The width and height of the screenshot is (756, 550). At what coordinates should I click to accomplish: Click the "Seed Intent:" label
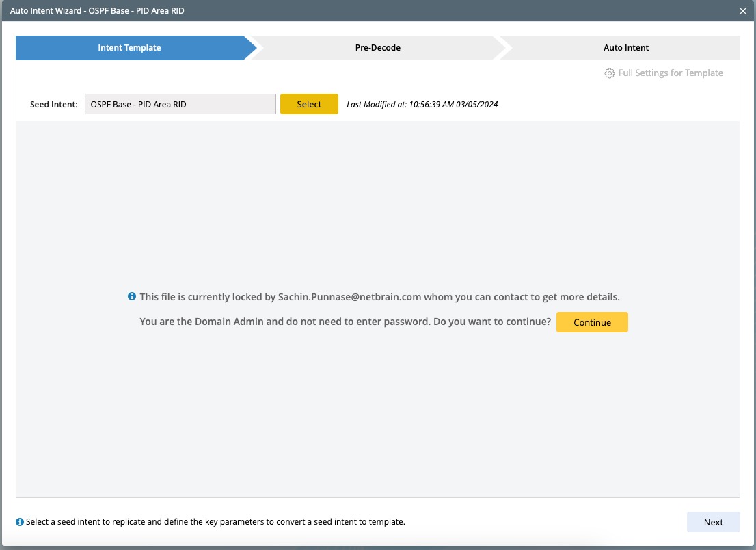pos(54,105)
